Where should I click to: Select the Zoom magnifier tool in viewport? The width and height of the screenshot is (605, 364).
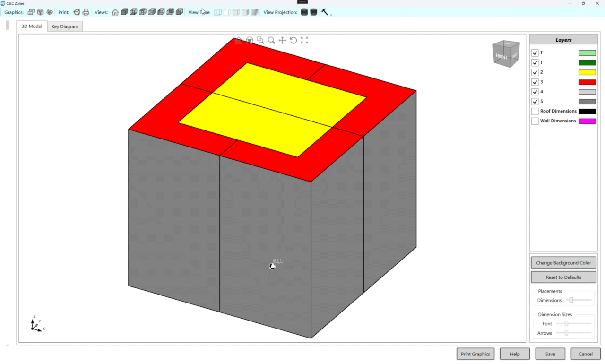(x=271, y=40)
